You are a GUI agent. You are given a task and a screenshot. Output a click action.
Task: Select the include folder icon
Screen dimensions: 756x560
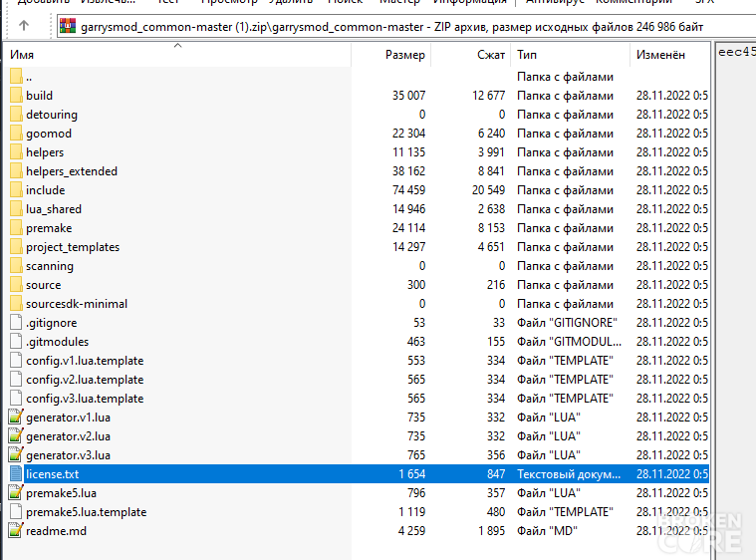16,189
